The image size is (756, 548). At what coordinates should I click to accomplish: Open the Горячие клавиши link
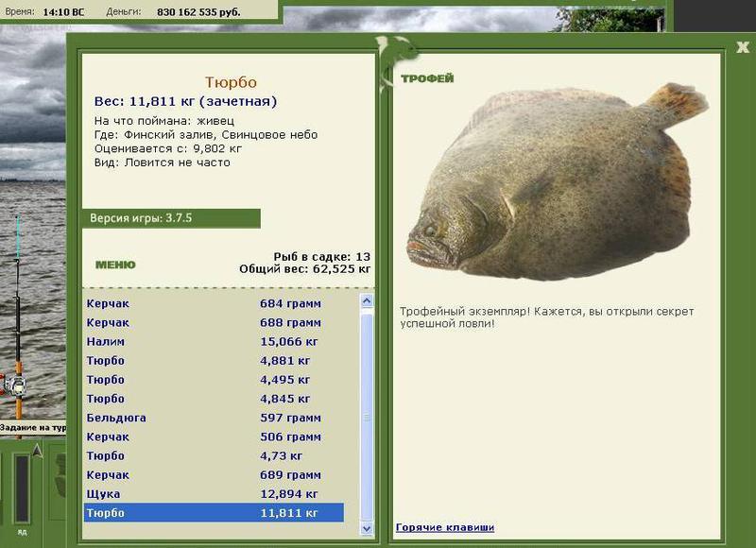click(444, 527)
